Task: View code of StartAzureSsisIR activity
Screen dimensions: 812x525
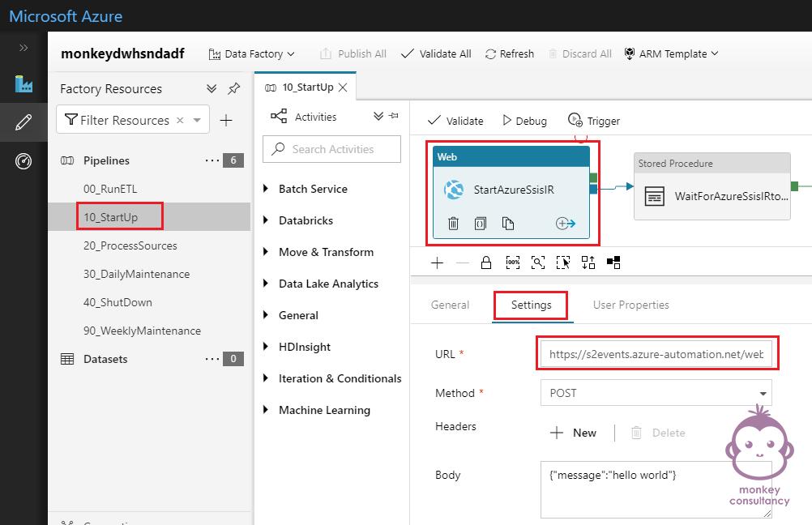Action: tap(481, 224)
